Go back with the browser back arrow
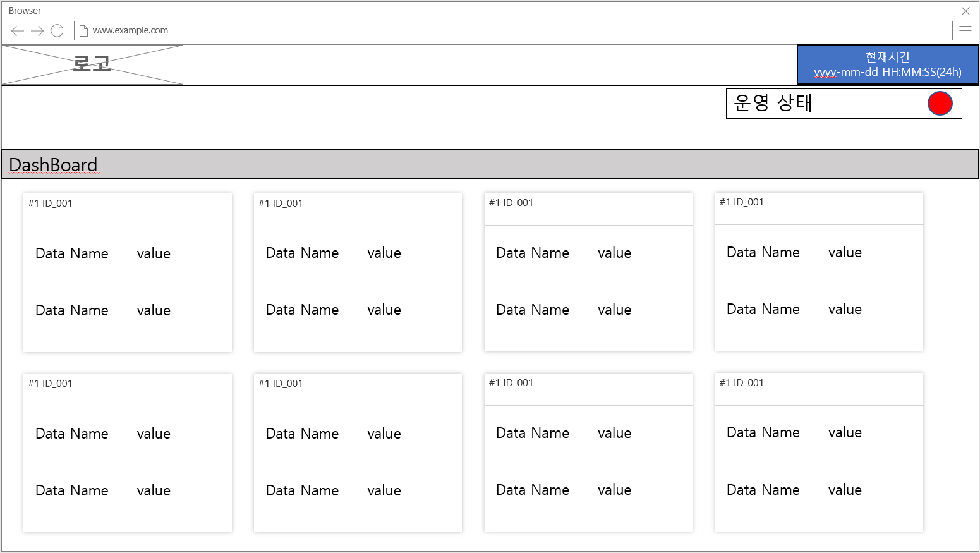 click(x=18, y=30)
